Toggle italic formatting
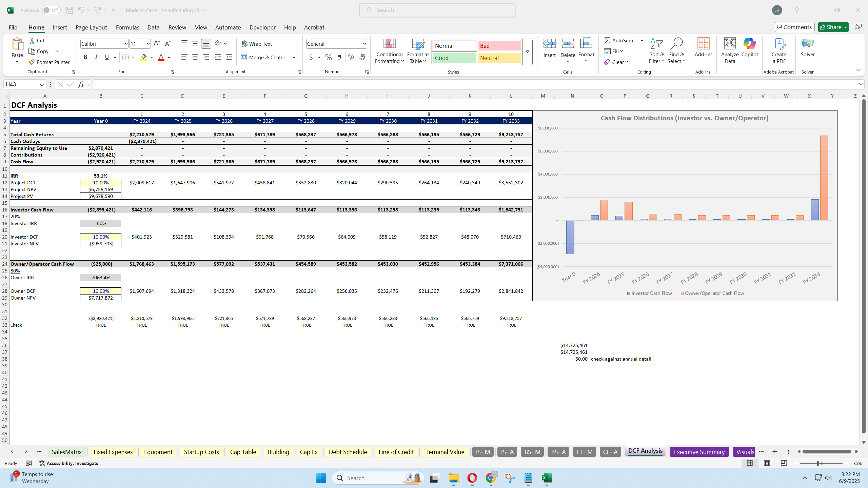The width and height of the screenshot is (868, 488). [x=96, y=57]
